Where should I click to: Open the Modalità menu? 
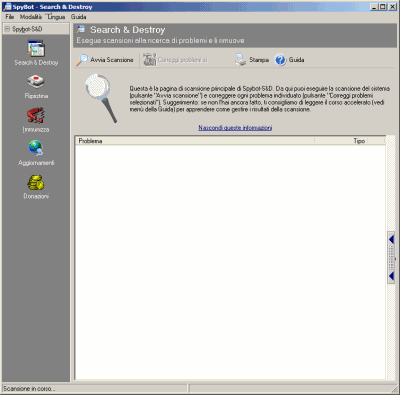pos(31,17)
